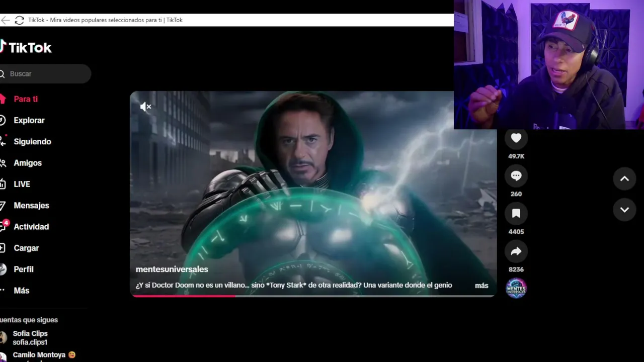This screenshot has width=644, height=362.
Task: Click the Amigos people icon
Action: coord(3,163)
